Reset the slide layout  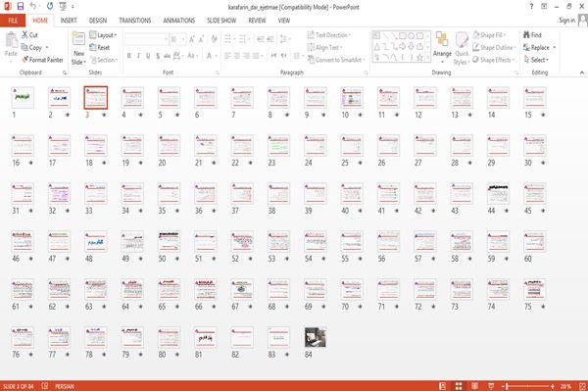[100, 47]
